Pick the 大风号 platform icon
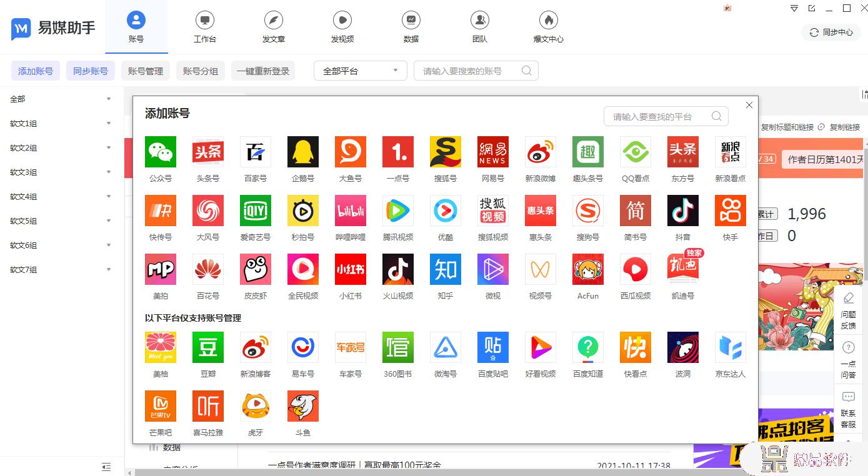Screen dimensions: 868x476 point(208,211)
